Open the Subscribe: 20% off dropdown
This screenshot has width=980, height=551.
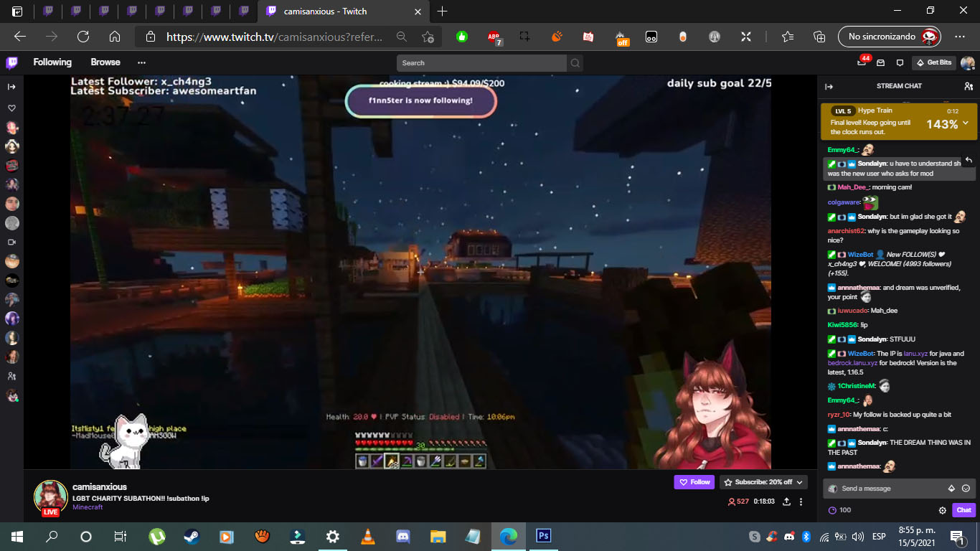pyautogui.click(x=765, y=482)
